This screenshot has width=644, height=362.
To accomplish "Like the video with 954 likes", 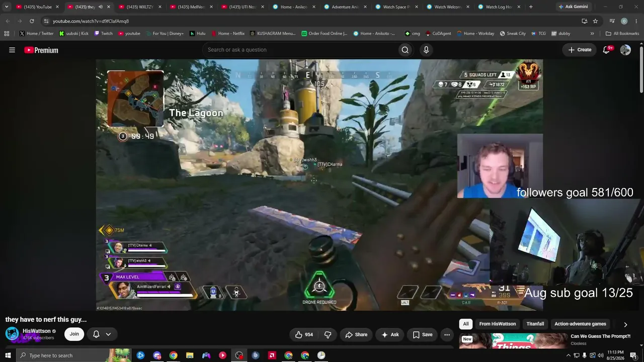I will (304, 334).
